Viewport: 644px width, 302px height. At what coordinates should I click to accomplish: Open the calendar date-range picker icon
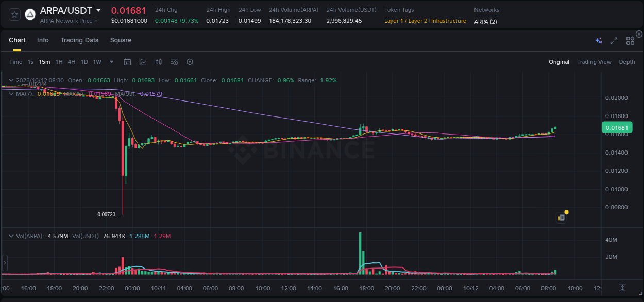[127, 61]
